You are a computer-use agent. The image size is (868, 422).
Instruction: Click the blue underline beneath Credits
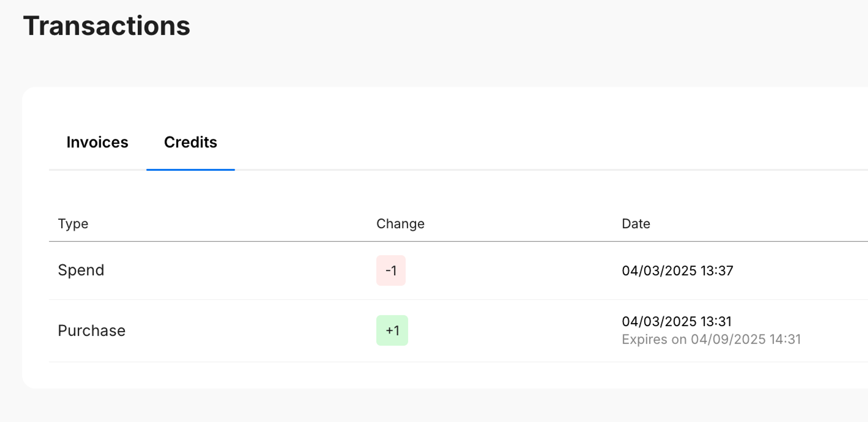coord(190,170)
